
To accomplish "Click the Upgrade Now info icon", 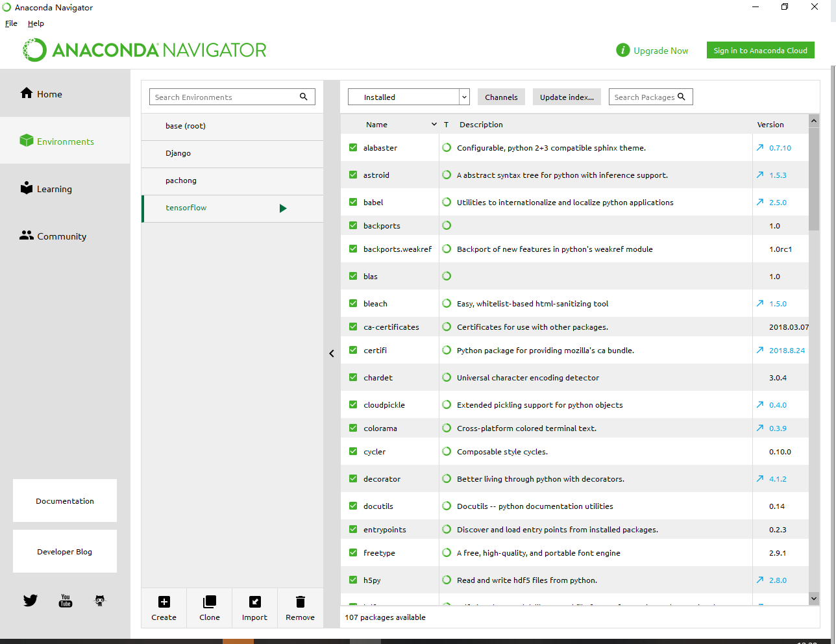I will (623, 50).
